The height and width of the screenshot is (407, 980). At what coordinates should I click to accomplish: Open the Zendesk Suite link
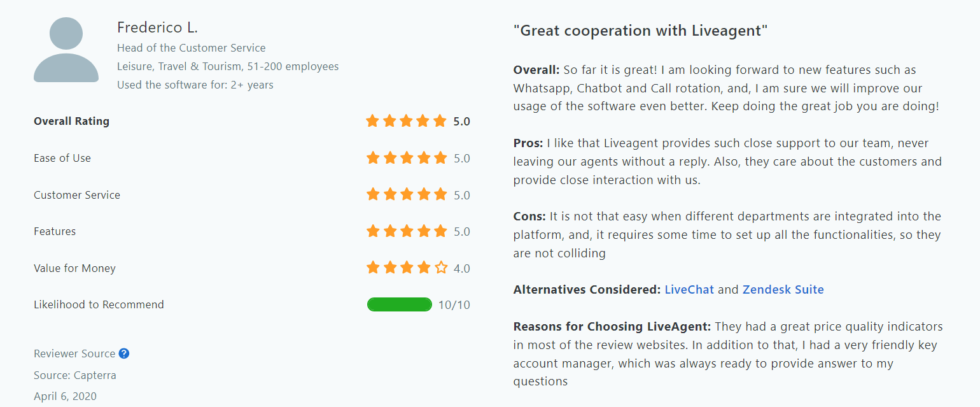[x=783, y=290]
